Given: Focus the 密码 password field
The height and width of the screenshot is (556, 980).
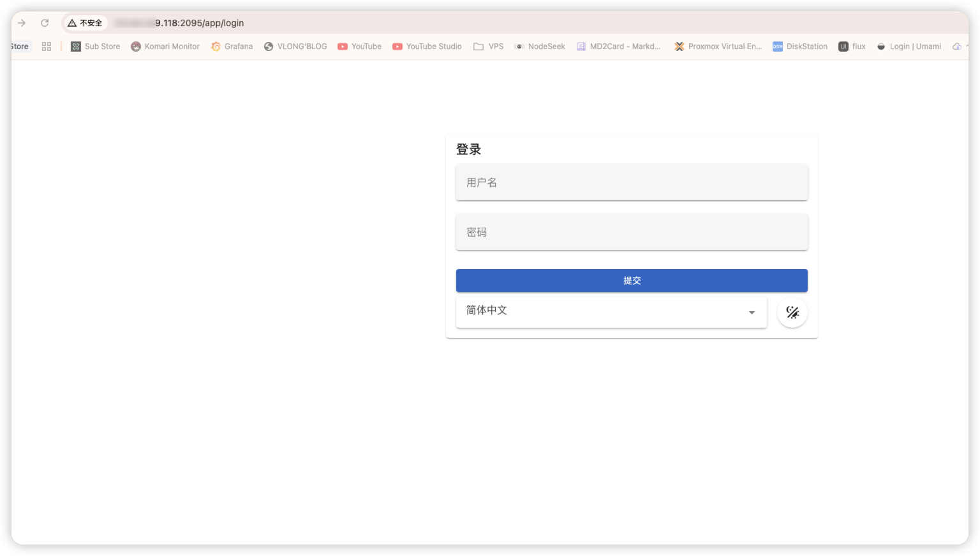Looking at the screenshot, I should [x=631, y=232].
